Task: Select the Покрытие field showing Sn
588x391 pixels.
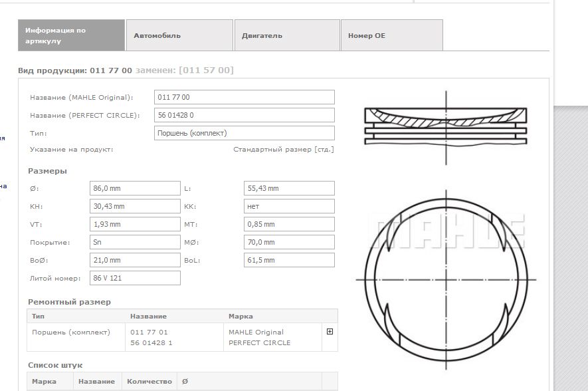Action: [135, 243]
